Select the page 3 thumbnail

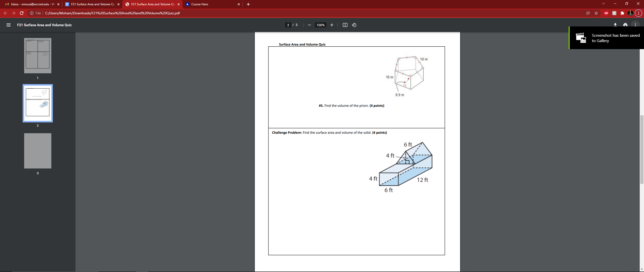click(x=37, y=151)
